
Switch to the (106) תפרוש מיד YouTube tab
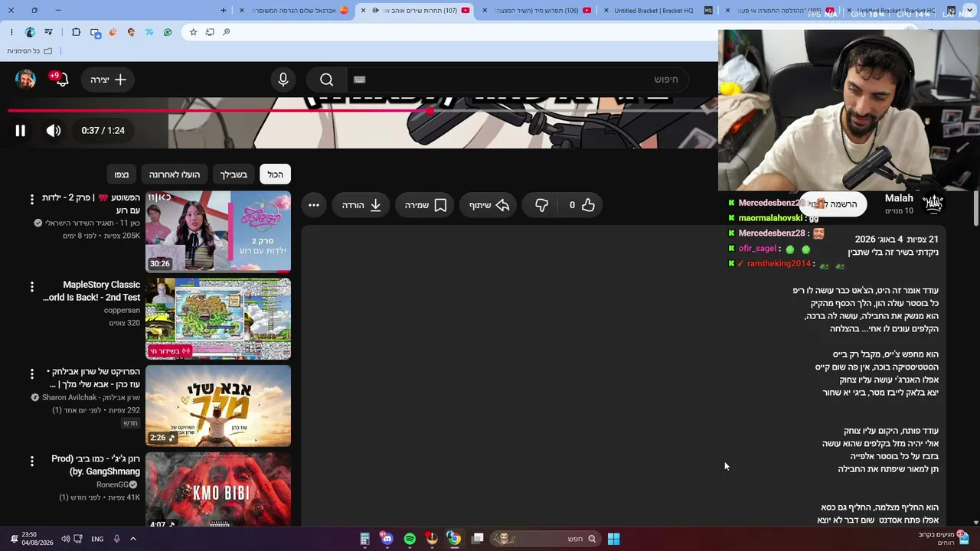point(541,10)
